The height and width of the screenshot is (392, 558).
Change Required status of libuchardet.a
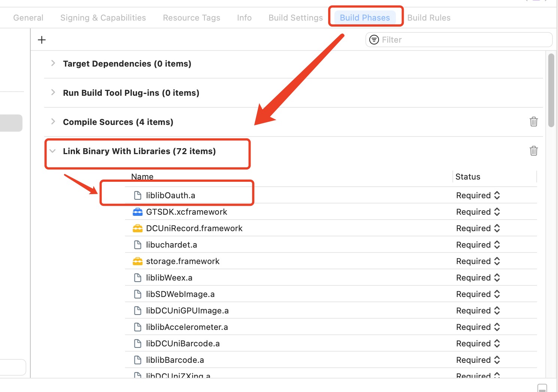[478, 245]
